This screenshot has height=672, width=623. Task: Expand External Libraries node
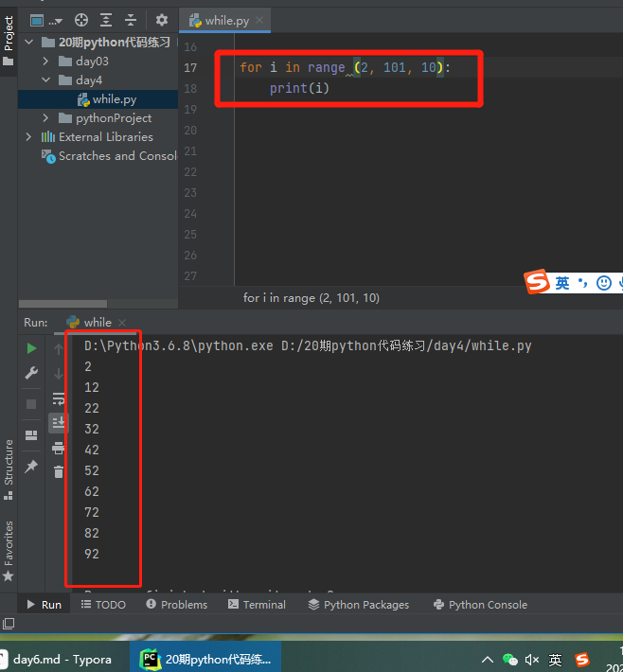click(x=28, y=136)
